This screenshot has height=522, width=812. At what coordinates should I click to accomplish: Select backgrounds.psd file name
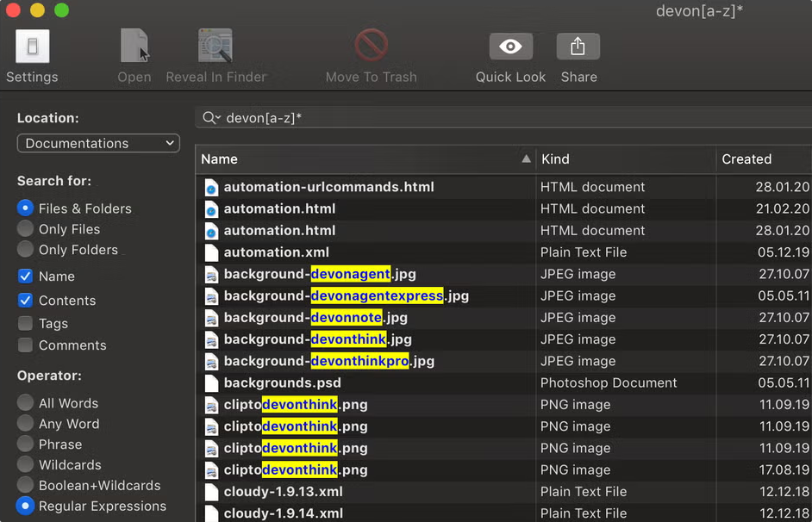point(282,382)
